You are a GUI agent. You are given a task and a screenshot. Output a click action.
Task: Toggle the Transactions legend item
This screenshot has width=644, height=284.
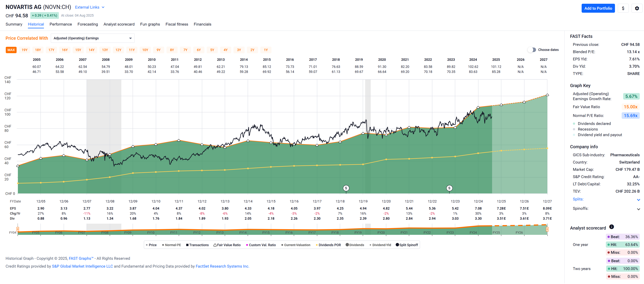[197, 245]
